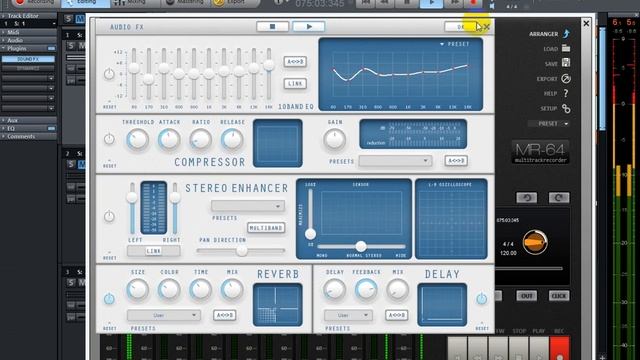Open the Stereo Enhancer presets dropdown
Image resolution: width=640 pixels, height=360 pixels.
(x=248, y=206)
